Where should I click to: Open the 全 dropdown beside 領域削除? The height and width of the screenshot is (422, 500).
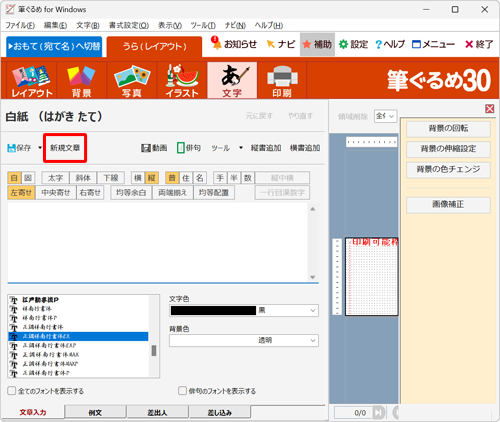(385, 116)
